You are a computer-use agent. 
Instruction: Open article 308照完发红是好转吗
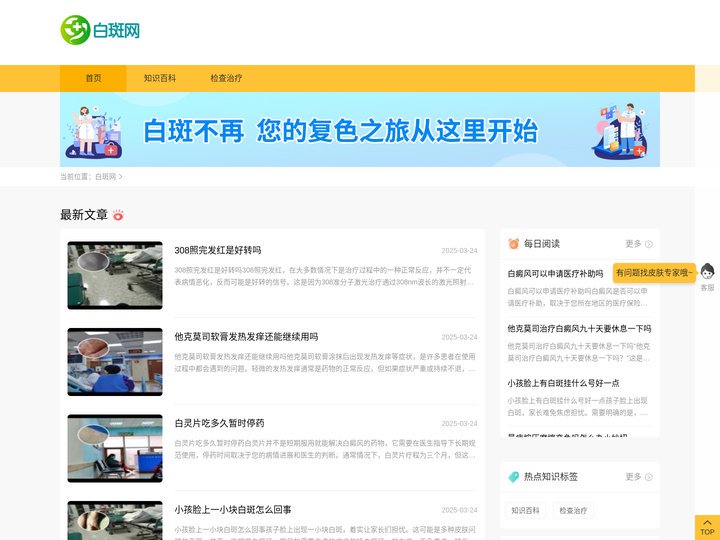(x=218, y=250)
